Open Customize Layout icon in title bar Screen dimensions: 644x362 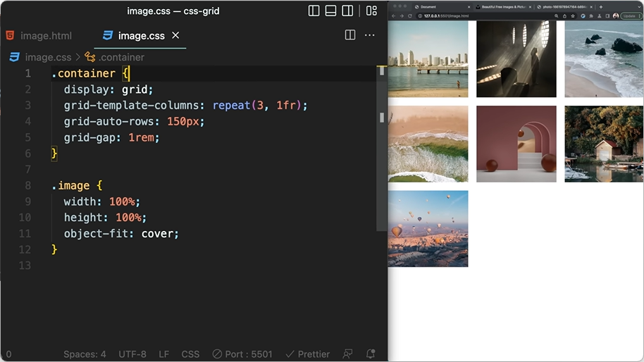(x=371, y=11)
